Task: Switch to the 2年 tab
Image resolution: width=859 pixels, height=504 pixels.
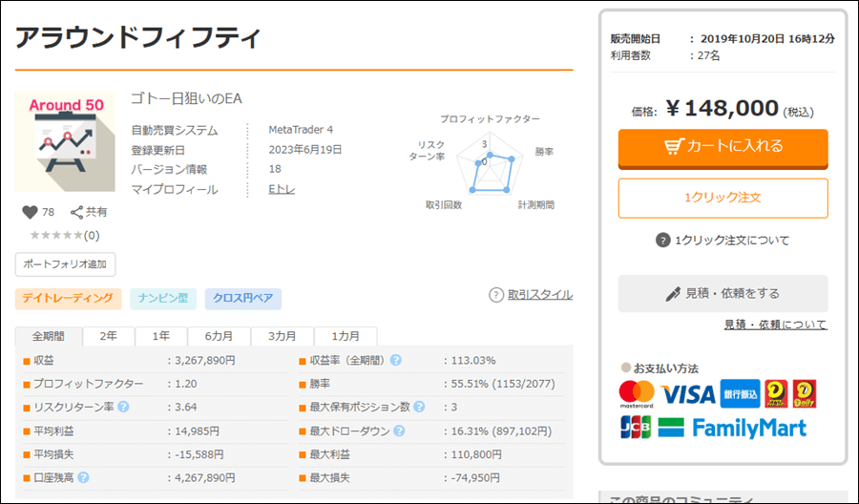Action: pos(109,337)
